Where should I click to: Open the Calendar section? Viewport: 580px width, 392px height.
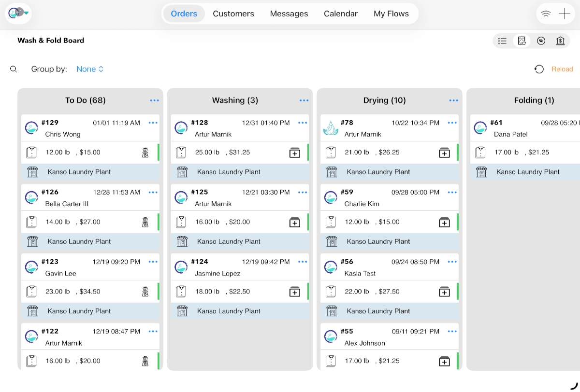point(340,14)
